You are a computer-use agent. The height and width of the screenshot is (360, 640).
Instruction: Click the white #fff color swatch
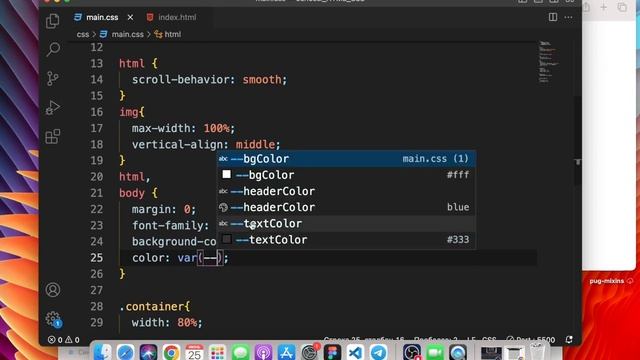227,175
